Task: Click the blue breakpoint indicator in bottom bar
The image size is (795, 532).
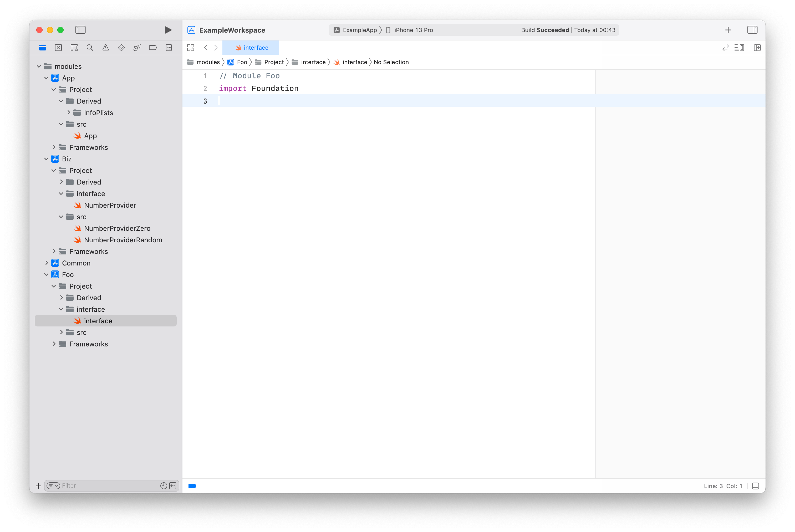Action: pyautogui.click(x=192, y=486)
